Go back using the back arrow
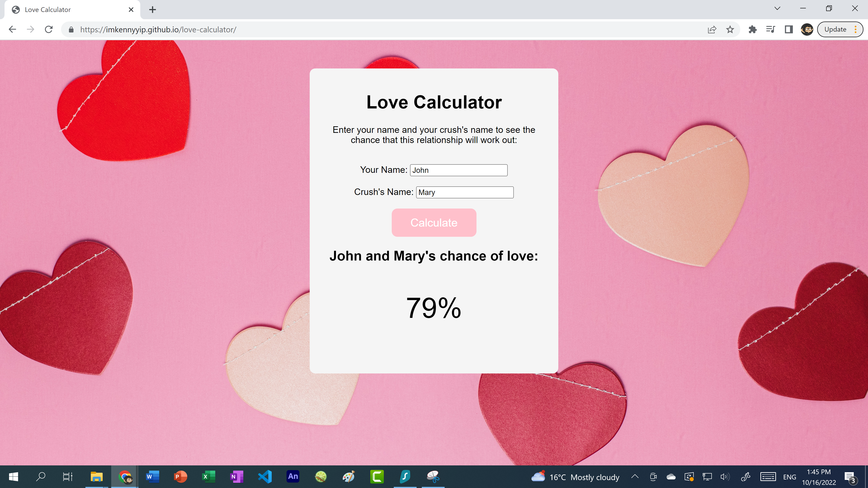This screenshot has height=488, width=868. pyautogui.click(x=12, y=29)
